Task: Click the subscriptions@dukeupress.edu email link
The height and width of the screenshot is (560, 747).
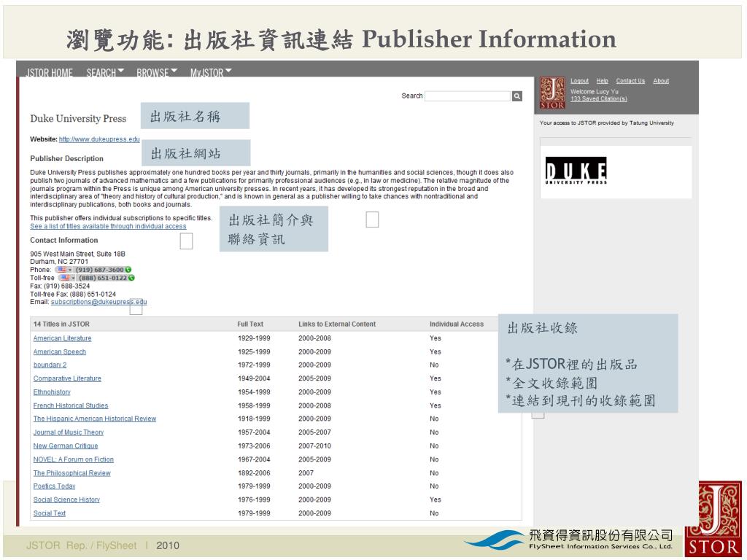Action: [98, 302]
